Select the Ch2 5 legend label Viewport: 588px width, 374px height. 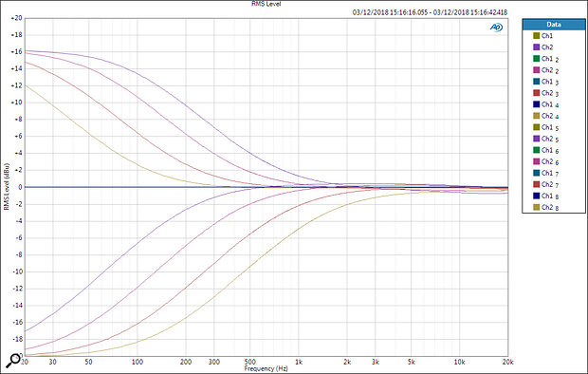(550, 139)
